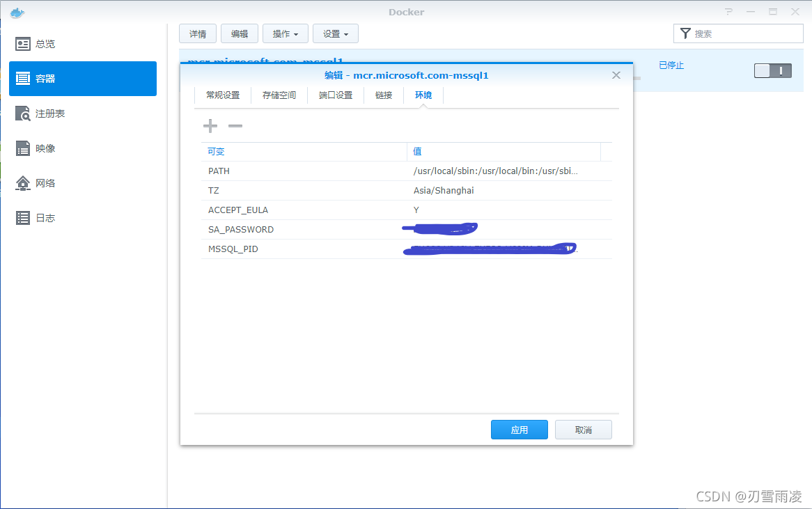The width and height of the screenshot is (812, 509).
Task: Switch to the 链接 tab
Action: click(384, 95)
